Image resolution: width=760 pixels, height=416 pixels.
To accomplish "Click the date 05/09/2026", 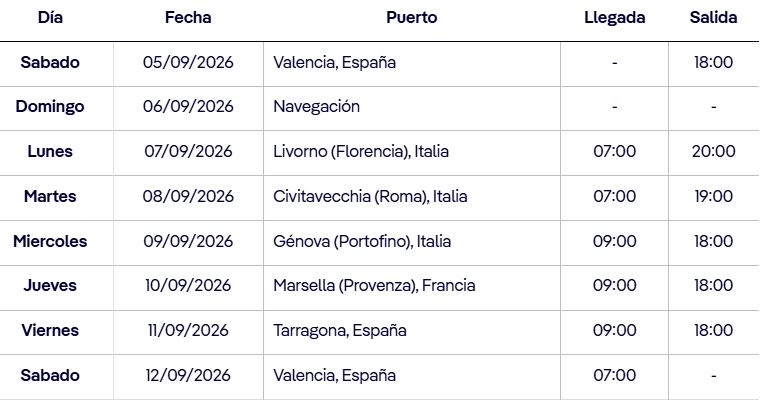I will click(x=188, y=62).
